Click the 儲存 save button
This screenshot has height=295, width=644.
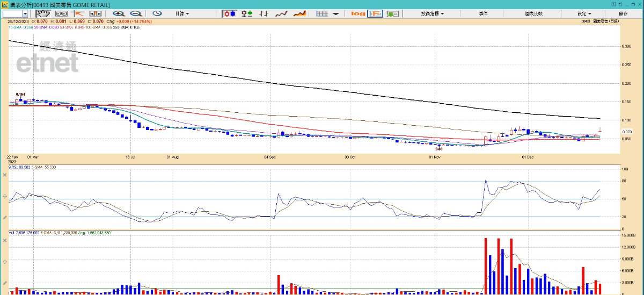[623, 13]
